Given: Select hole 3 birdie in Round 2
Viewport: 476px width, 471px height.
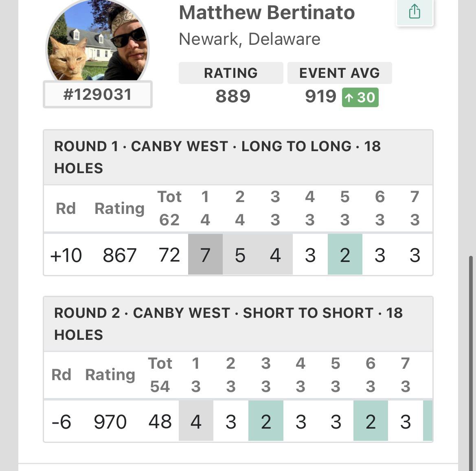Looking at the screenshot, I should click(265, 422).
